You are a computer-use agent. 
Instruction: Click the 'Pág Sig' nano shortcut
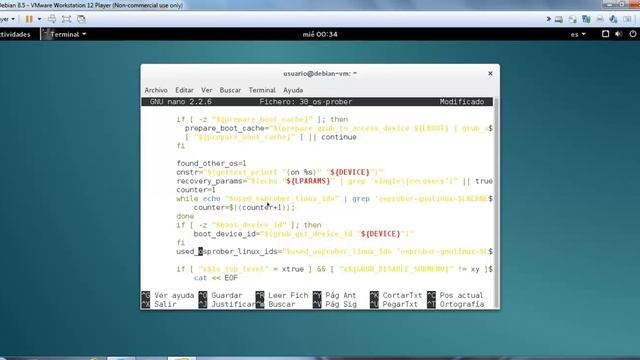point(335,304)
